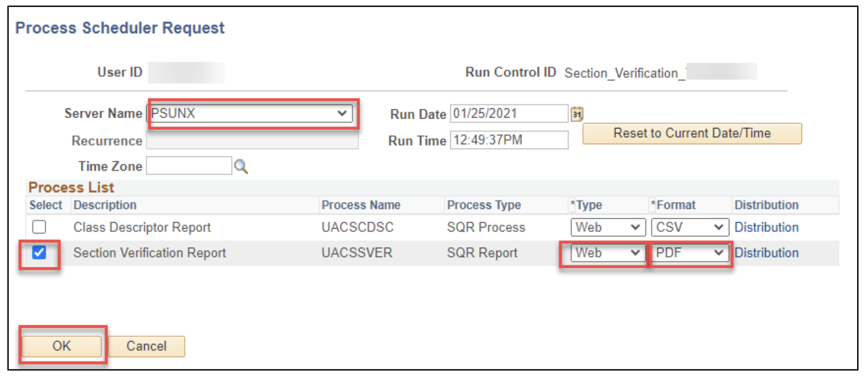
Task: Open CSV Format dropdown for Class Descriptor Report
Action: click(x=690, y=228)
